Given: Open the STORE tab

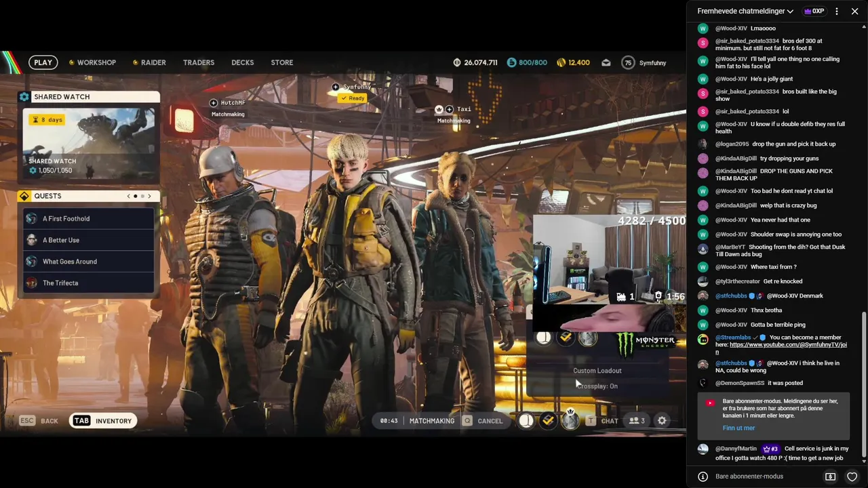Looking at the screenshot, I should 282,62.
